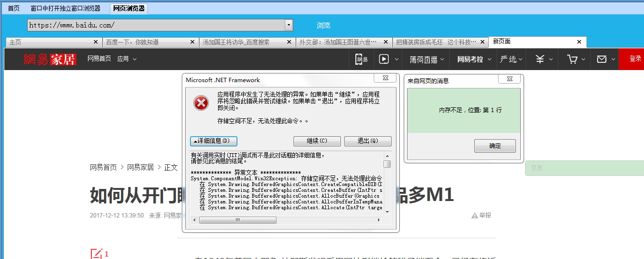Screen dimensions: 644x259
Task: Click the vertical scrollbar thumb in details box
Action: (x=387, y=164)
